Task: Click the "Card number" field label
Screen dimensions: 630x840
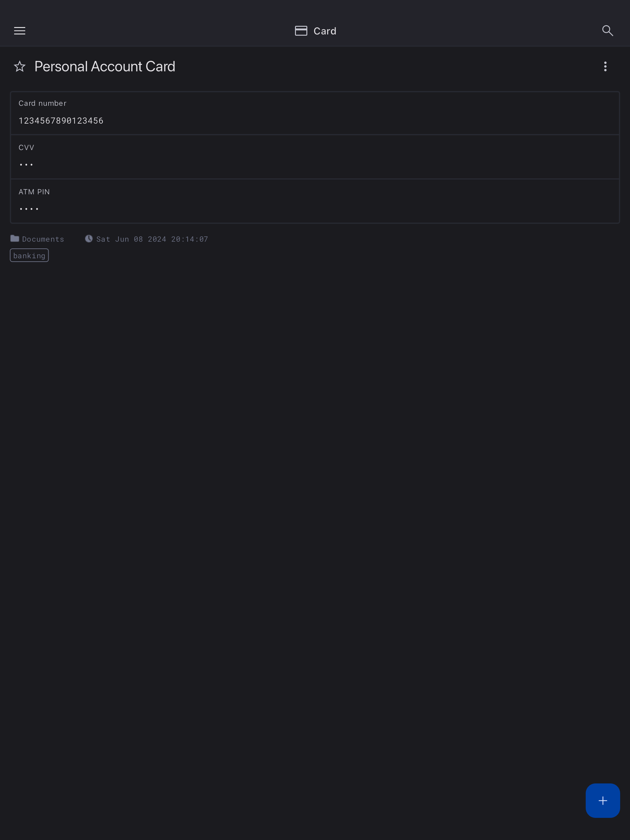Action: (x=42, y=103)
